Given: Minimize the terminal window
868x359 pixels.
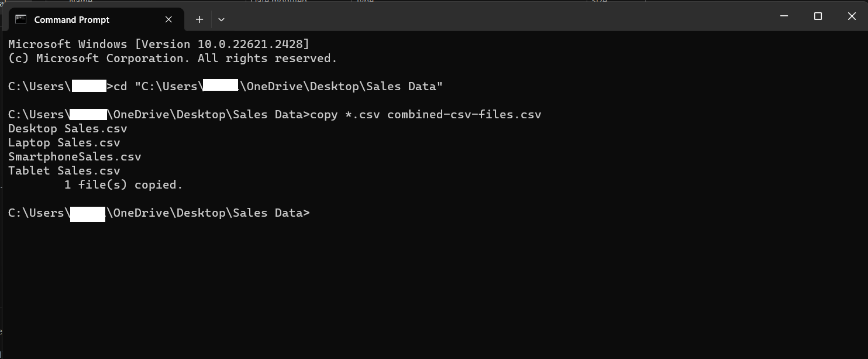Looking at the screenshot, I should [x=784, y=16].
